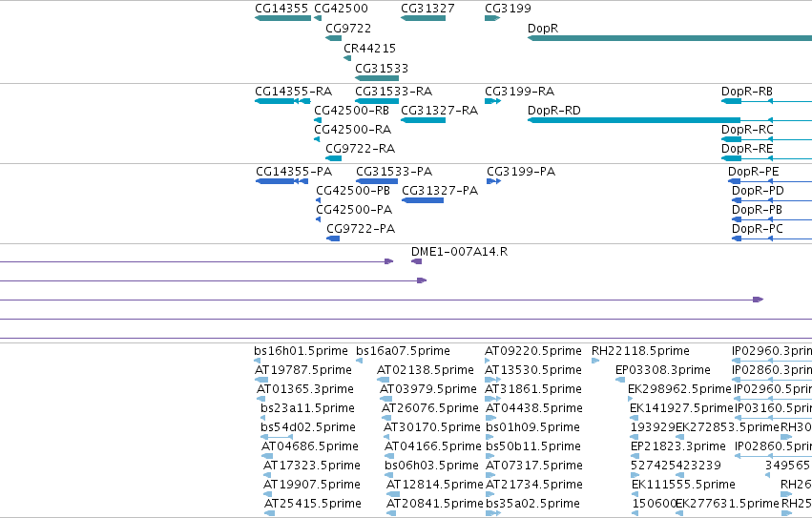Viewport: 812px width, 518px height.
Task: Select EST AT02138.5prime
Action: coord(384,380)
